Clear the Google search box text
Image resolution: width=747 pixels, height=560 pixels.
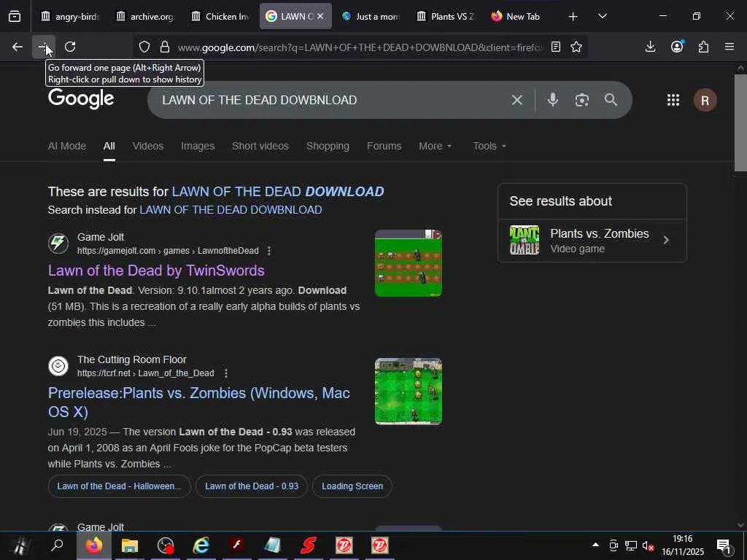[517, 100]
